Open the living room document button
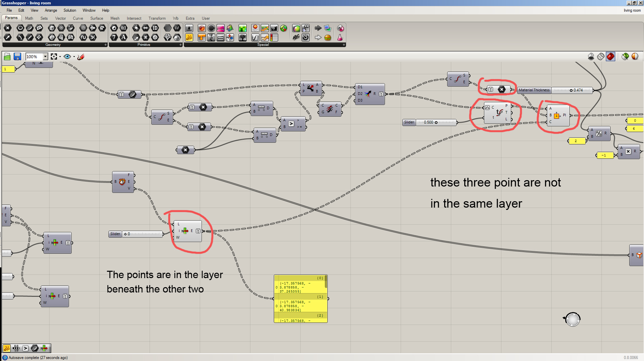Image resolution: width=644 pixels, height=361 pixels. click(x=632, y=10)
